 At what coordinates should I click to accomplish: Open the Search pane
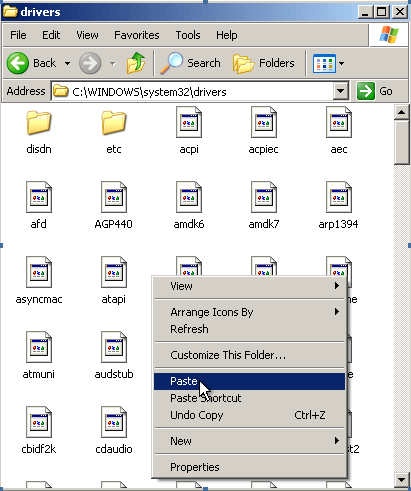[190, 63]
